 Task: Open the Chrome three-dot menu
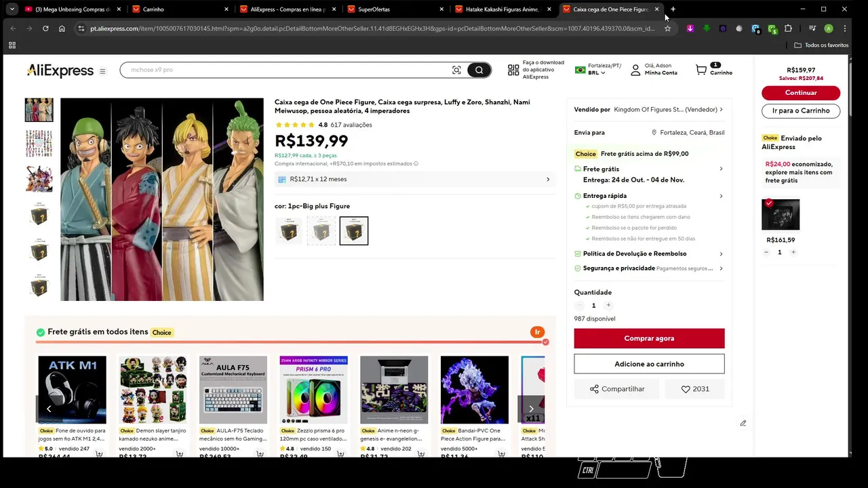tap(845, 28)
